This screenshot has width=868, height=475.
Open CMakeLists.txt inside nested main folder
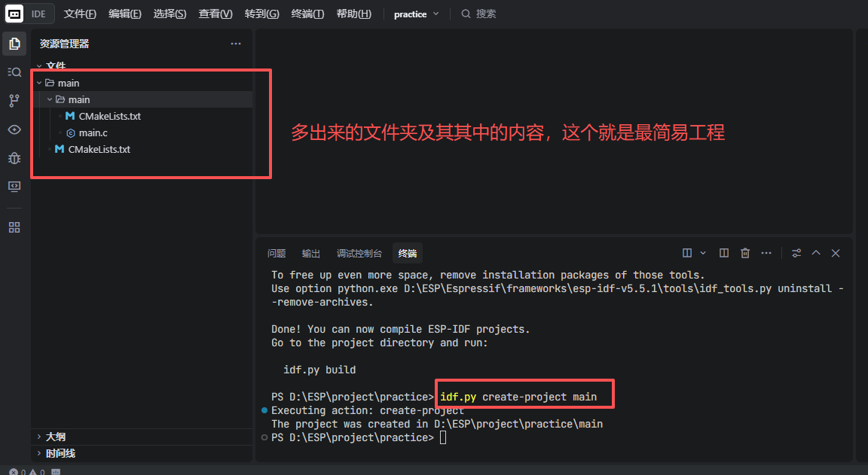pyautogui.click(x=143, y=116)
